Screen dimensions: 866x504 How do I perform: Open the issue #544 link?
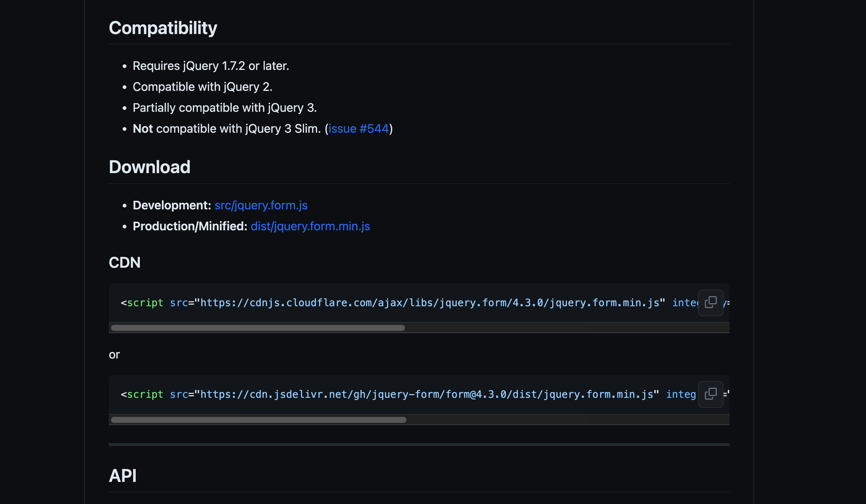click(359, 129)
